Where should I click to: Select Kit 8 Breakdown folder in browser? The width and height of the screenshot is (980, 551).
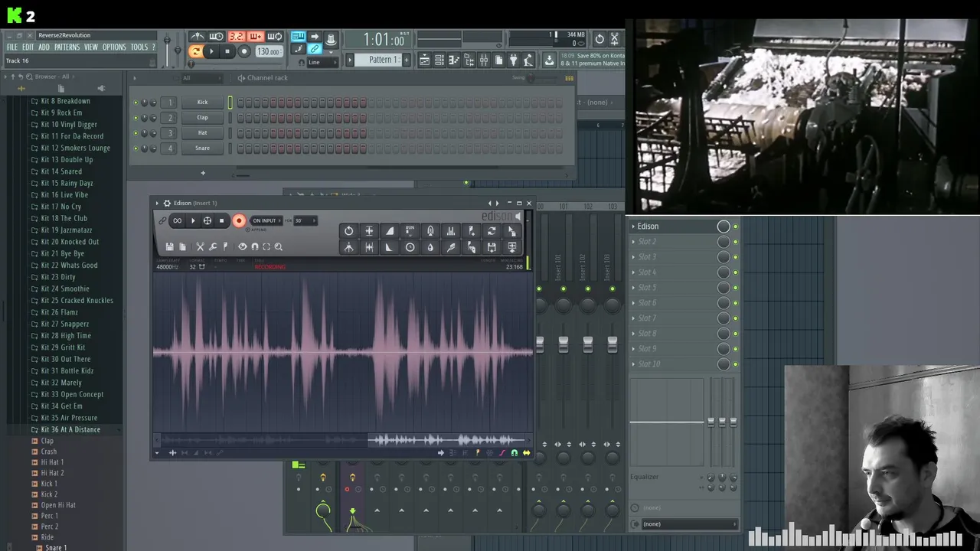point(65,101)
